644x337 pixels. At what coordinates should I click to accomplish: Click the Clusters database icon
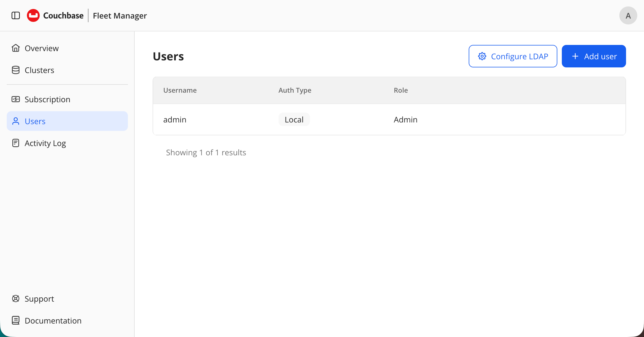click(16, 70)
